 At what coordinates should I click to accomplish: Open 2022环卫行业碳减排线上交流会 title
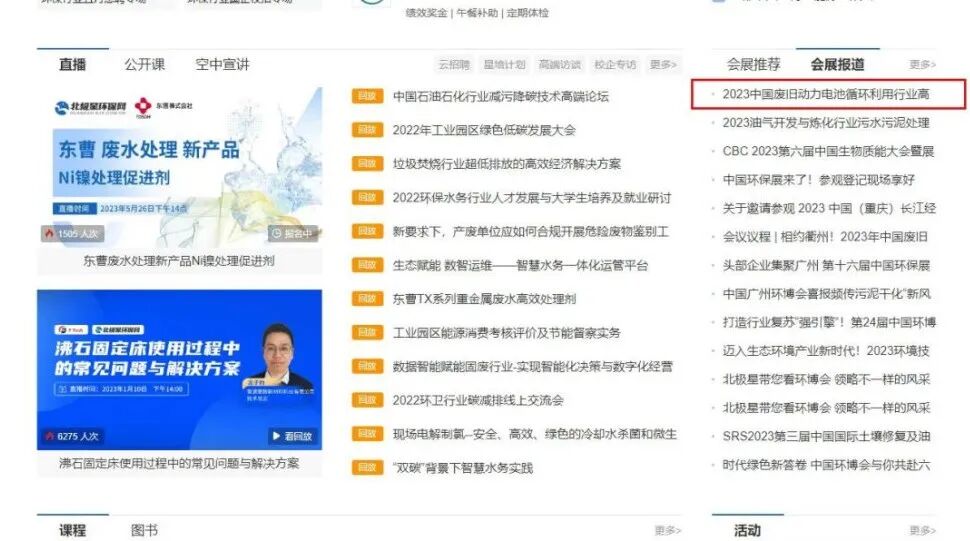tap(478, 400)
